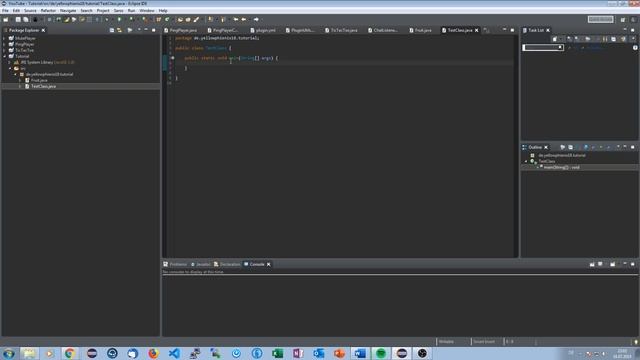Click line 5 main method in editor
The width and height of the screenshot is (640, 360).
(231, 58)
